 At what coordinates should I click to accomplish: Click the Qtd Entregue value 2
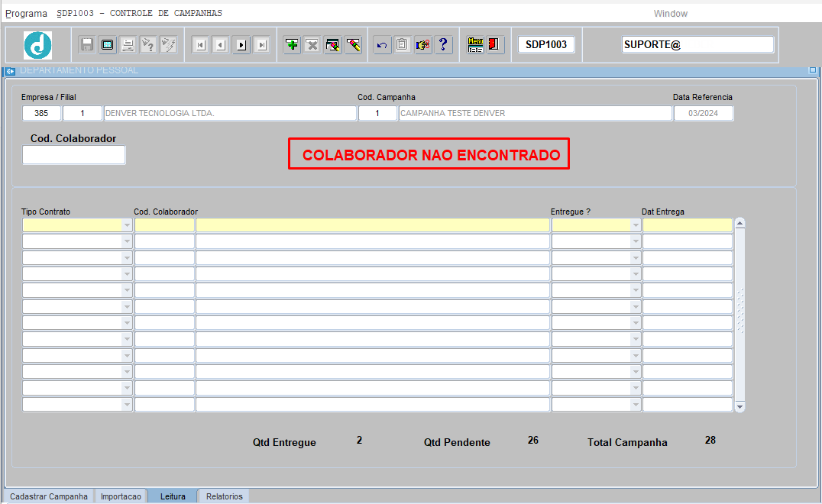click(x=359, y=440)
